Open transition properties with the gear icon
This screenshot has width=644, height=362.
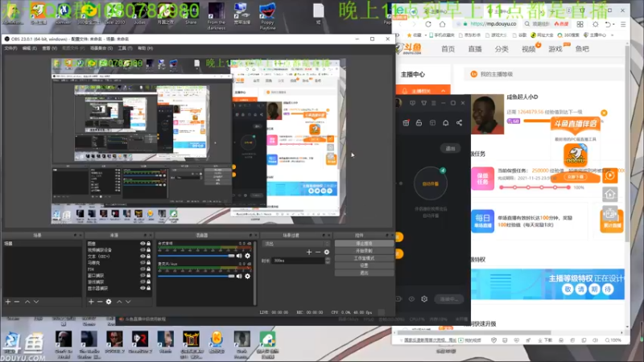(327, 252)
